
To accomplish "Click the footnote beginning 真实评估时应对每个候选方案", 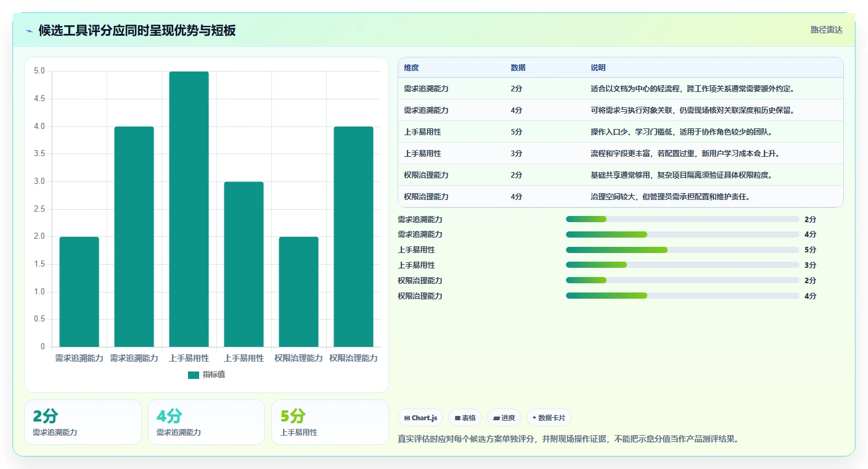I will [x=568, y=439].
